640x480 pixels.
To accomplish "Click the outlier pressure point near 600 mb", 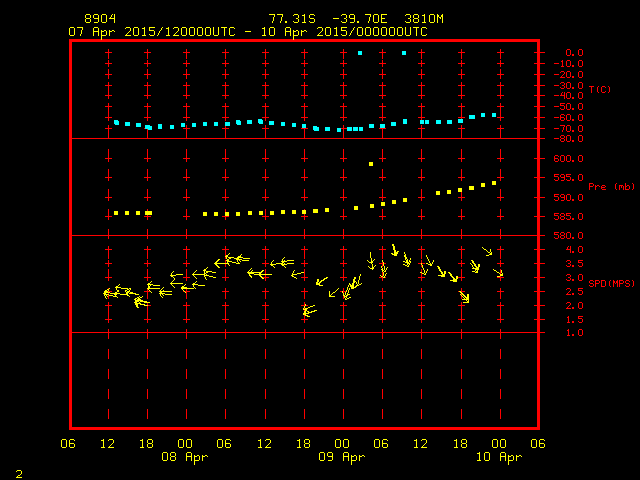I will (x=371, y=164).
